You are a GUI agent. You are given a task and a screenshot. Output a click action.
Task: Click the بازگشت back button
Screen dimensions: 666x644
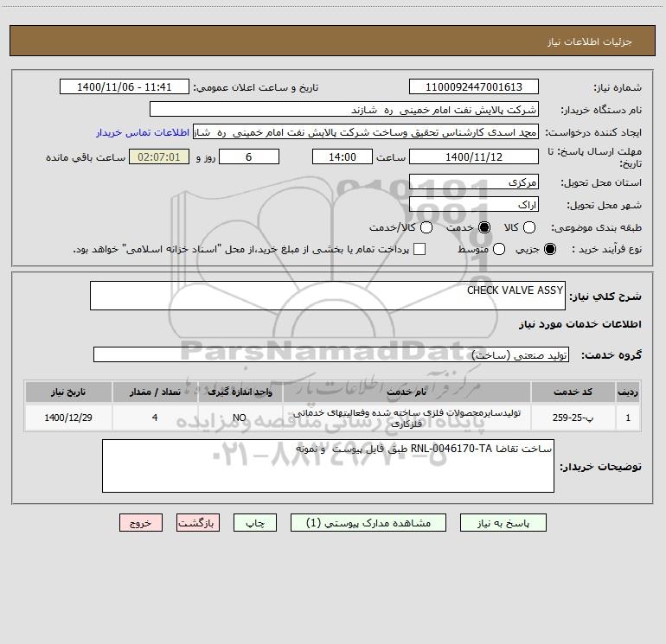pyautogui.click(x=198, y=523)
